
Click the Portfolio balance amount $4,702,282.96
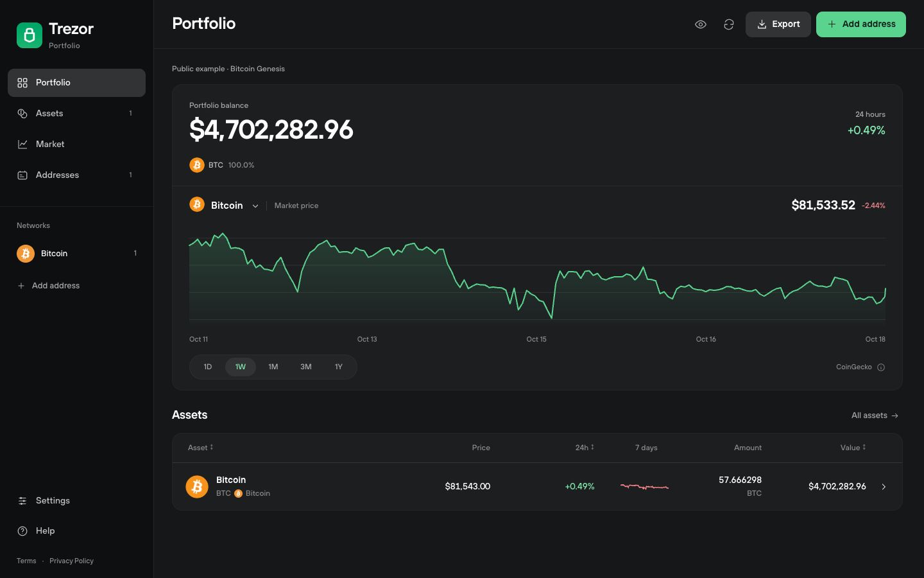click(271, 130)
